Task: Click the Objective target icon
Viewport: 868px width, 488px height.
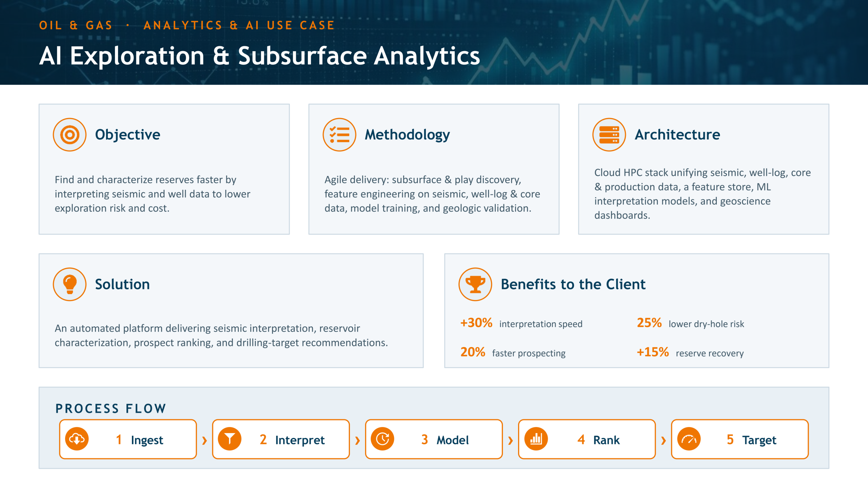Action: point(70,135)
